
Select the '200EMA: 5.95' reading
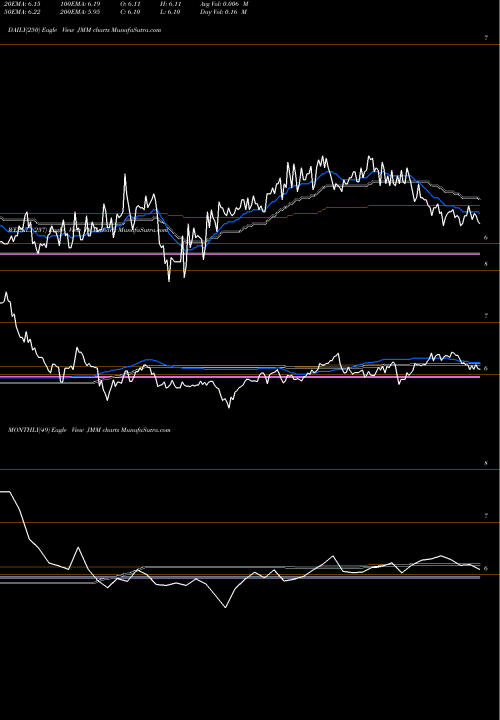click(x=80, y=12)
